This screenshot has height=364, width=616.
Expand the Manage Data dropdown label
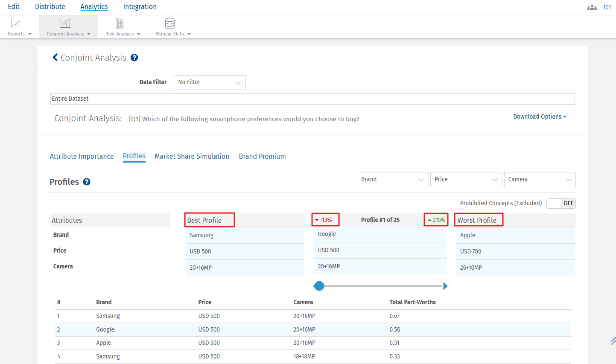173,34
